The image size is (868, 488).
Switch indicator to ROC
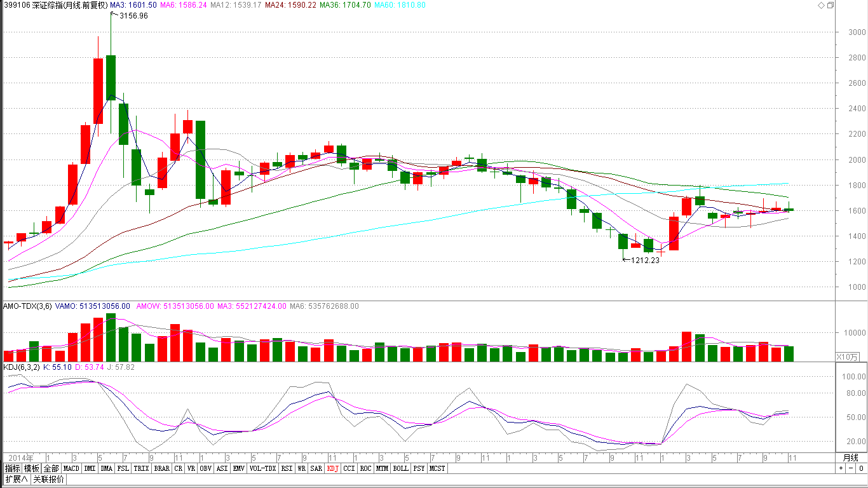tap(365, 468)
